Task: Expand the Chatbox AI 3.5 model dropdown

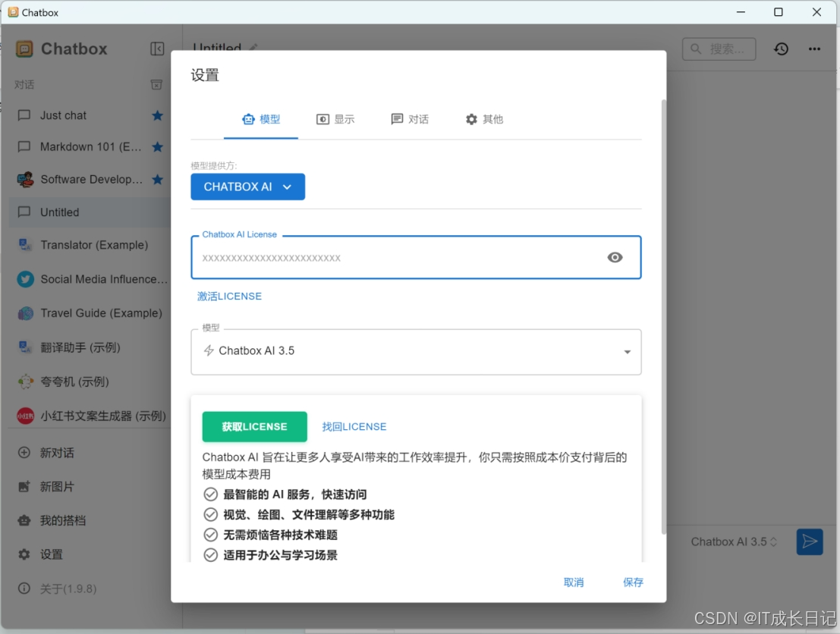Action: (417, 352)
